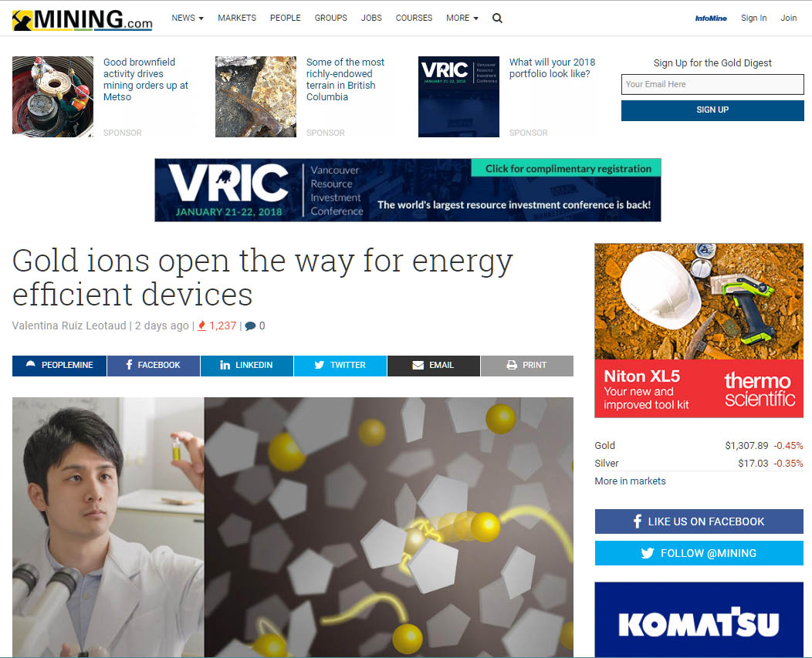Tweet the article using Twitter button
This screenshot has height=658, width=812.
pyautogui.click(x=340, y=366)
